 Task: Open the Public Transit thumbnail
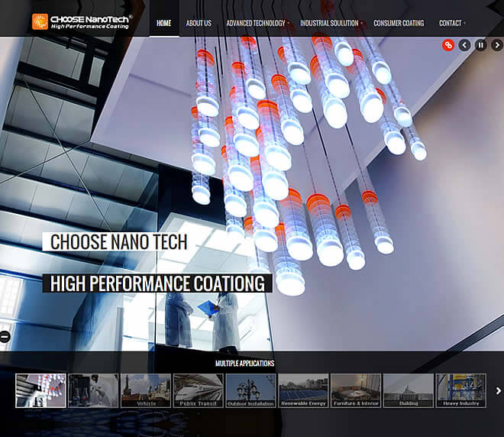click(x=198, y=390)
